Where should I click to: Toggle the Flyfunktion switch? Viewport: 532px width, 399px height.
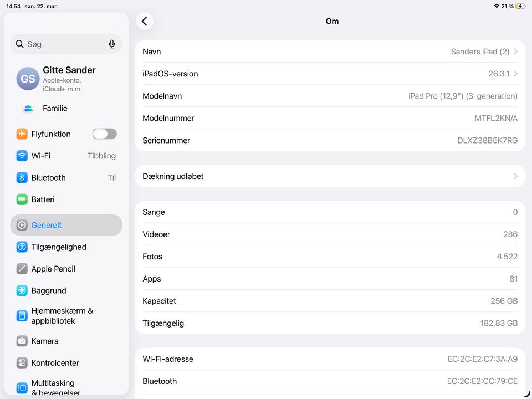point(105,134)
